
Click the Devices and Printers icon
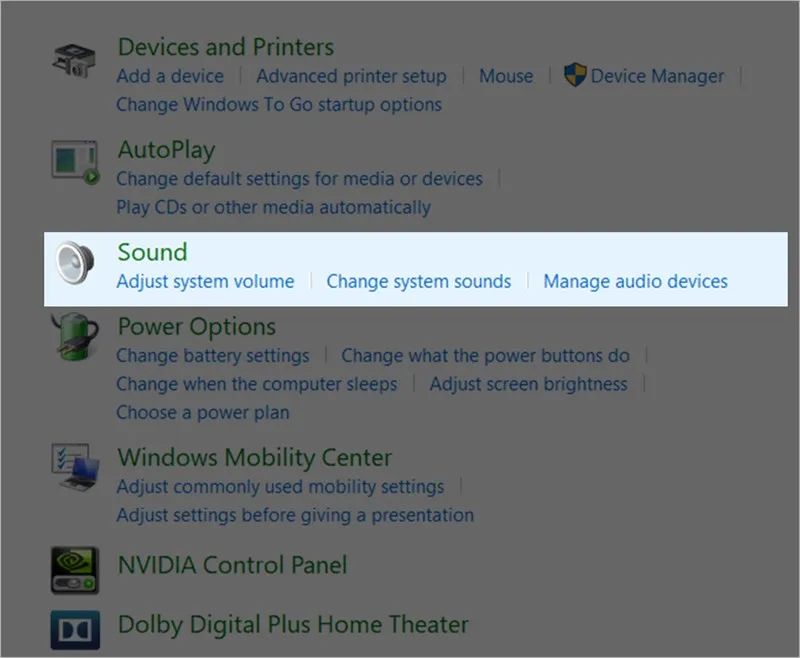[x=75, y=61]
